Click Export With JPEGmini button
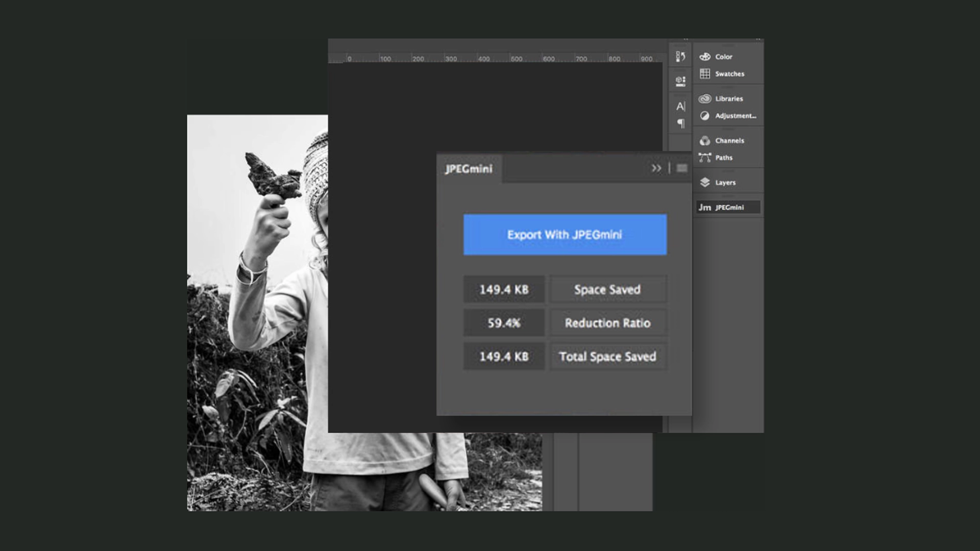 tap(565, 235)
